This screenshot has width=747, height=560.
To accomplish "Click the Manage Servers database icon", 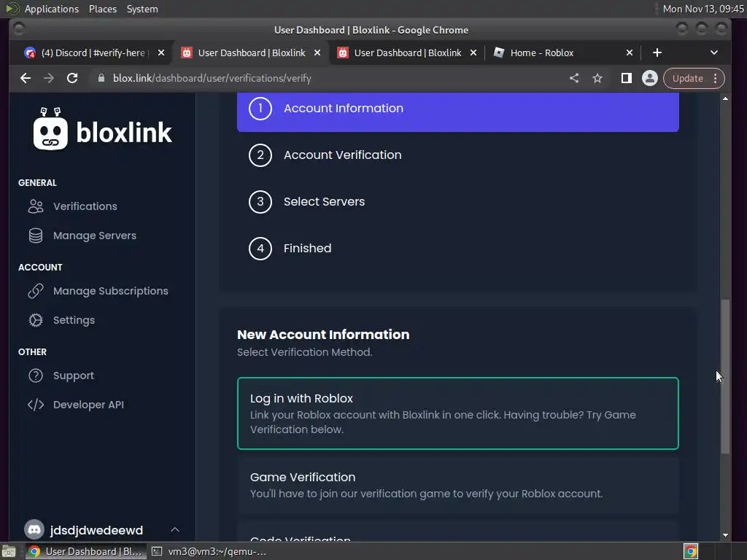I will tap(36, 236).
